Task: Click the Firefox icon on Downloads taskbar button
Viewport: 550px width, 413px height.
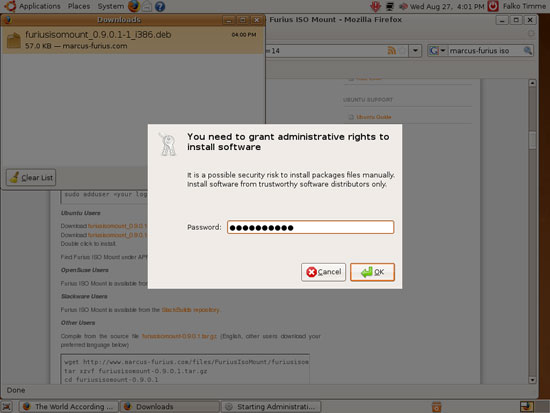Action: (x=127, y=407)
